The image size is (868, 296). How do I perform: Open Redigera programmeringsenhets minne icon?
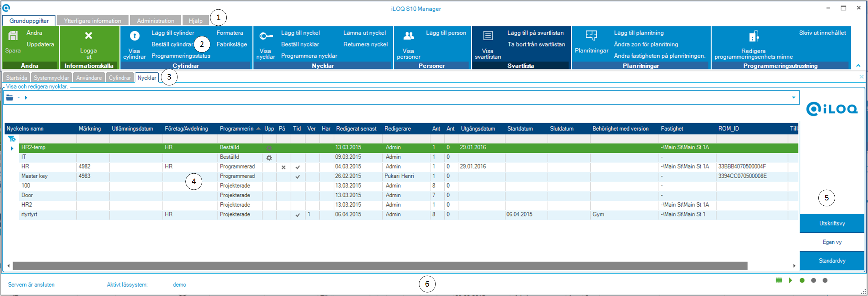754,36
